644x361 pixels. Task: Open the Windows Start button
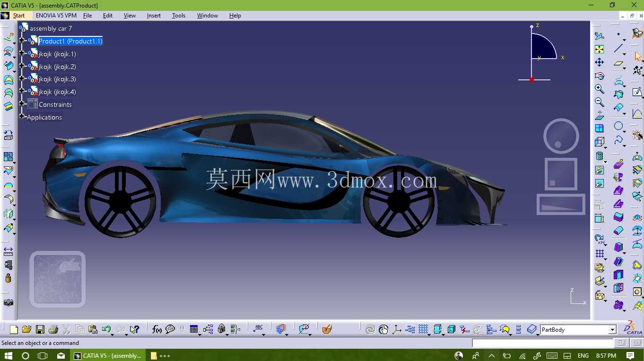[8, 355]
